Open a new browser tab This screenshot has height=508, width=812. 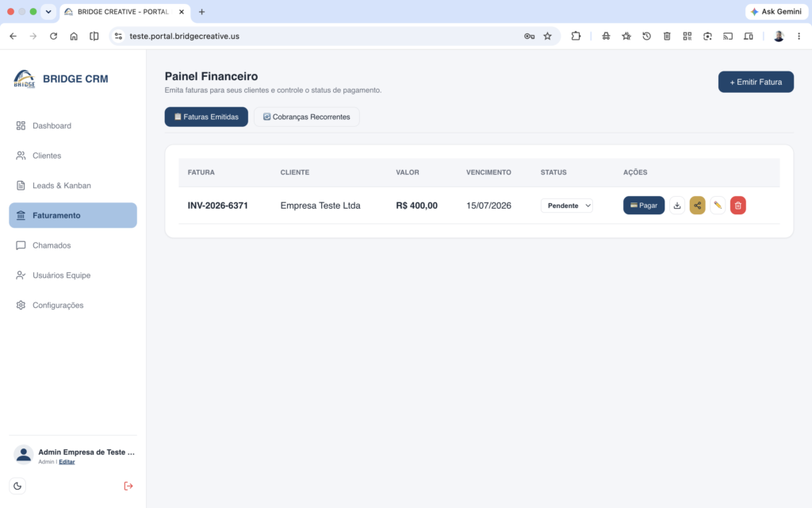(x=202, y=11)
